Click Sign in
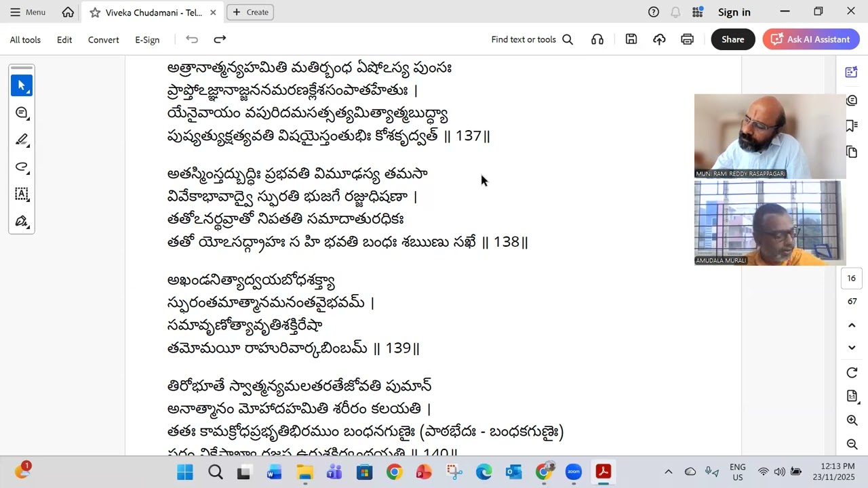This screenshot has height=488, width=868. click(734, 12)
